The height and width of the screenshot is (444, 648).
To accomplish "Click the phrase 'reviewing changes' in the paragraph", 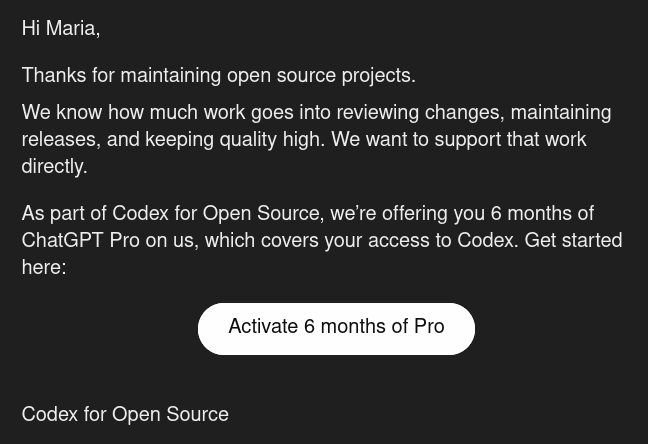I will point(418,114).
